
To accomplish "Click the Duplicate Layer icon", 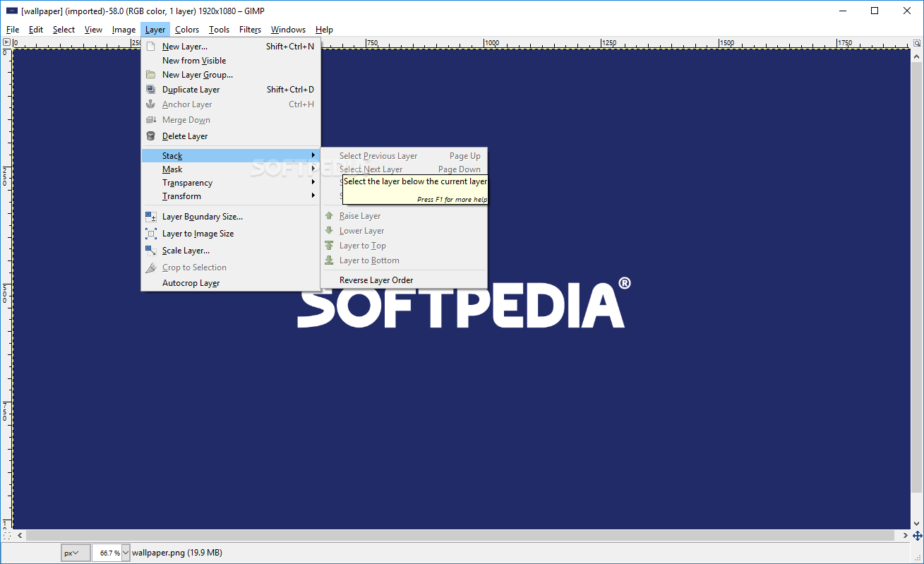I will click(x=150, y=90).
